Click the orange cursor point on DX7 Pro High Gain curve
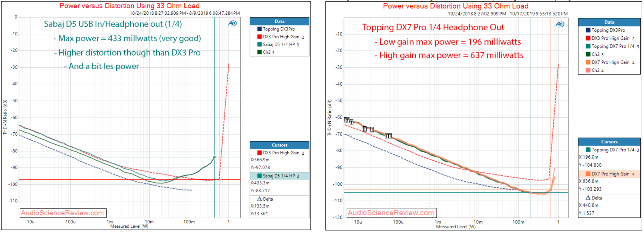Image resolution: width=644 pixels, height=232 pixels. pyautogui.click(x=551, y=190)
